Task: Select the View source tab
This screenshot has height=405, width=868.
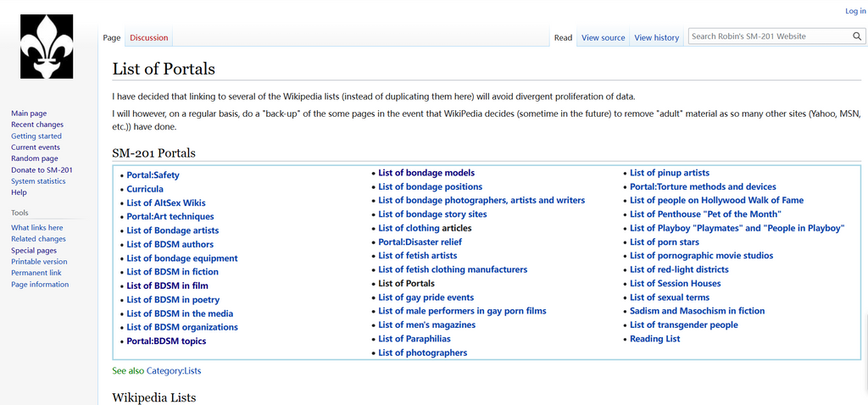Action: click(x=603, y=37)
